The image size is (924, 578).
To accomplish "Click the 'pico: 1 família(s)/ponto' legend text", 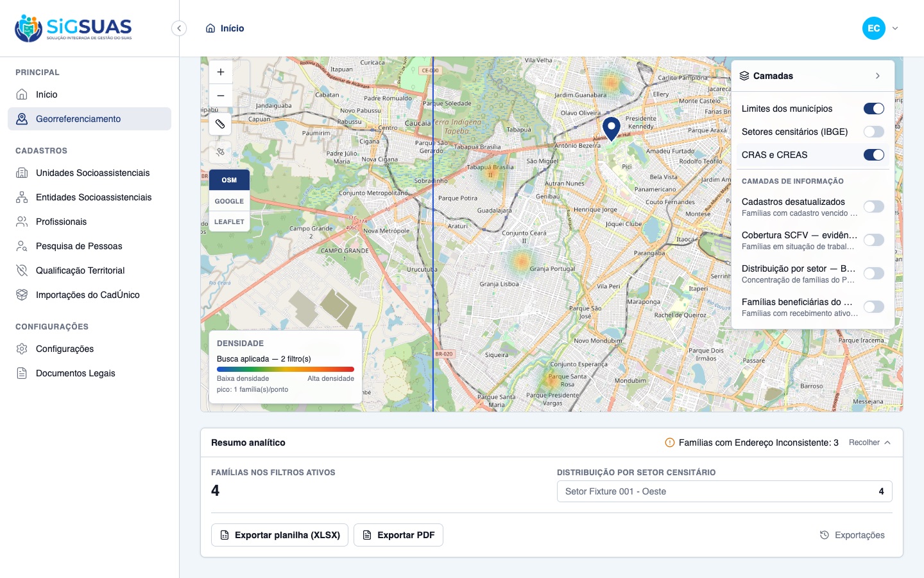I will tap(252, 389).
